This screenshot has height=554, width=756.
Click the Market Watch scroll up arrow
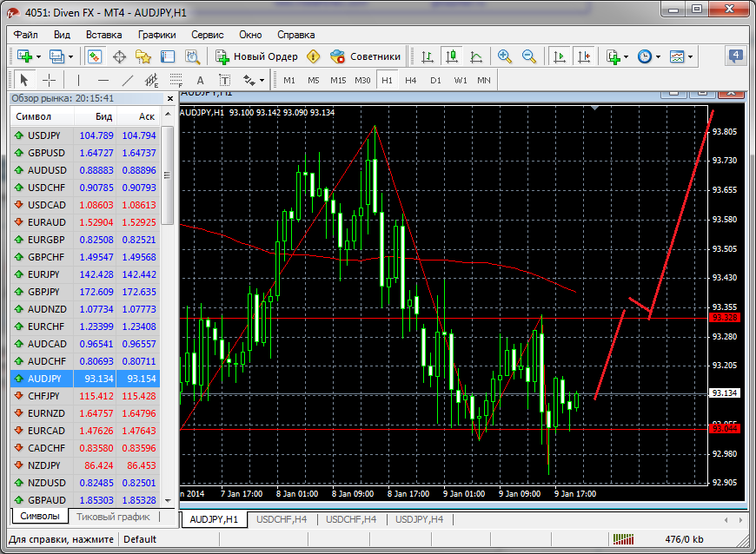coord(168,115)
